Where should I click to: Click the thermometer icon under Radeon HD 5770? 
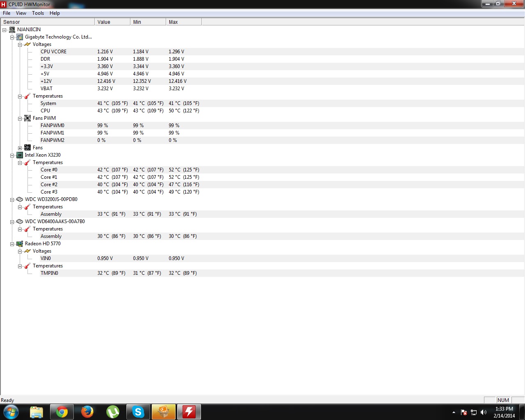tap(27, 266)
